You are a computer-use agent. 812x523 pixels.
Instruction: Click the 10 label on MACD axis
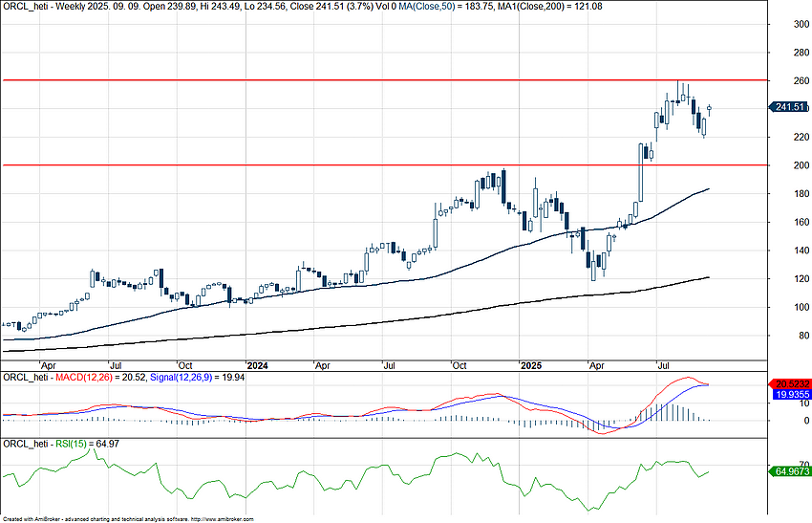click(804, 403)
